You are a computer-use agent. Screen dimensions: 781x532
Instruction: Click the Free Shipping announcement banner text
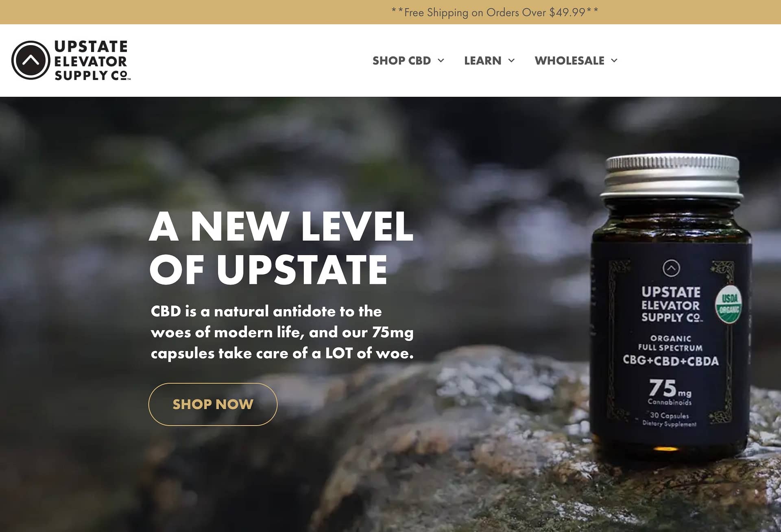point(495,12)
